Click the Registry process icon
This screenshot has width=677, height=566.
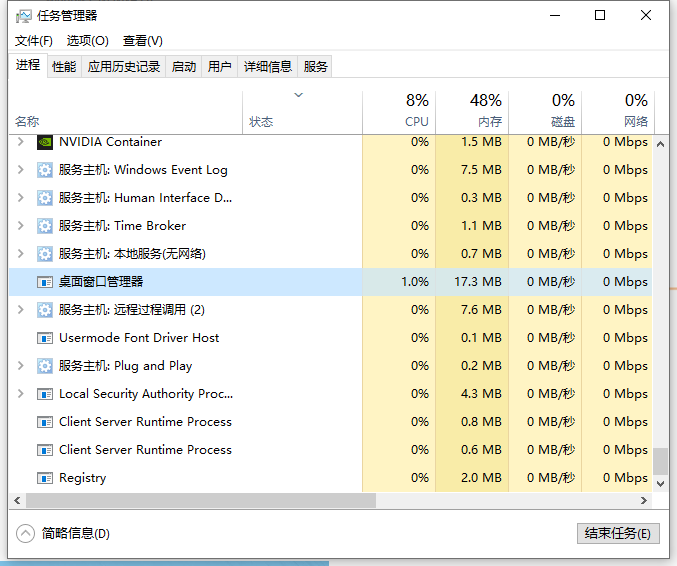45,478
